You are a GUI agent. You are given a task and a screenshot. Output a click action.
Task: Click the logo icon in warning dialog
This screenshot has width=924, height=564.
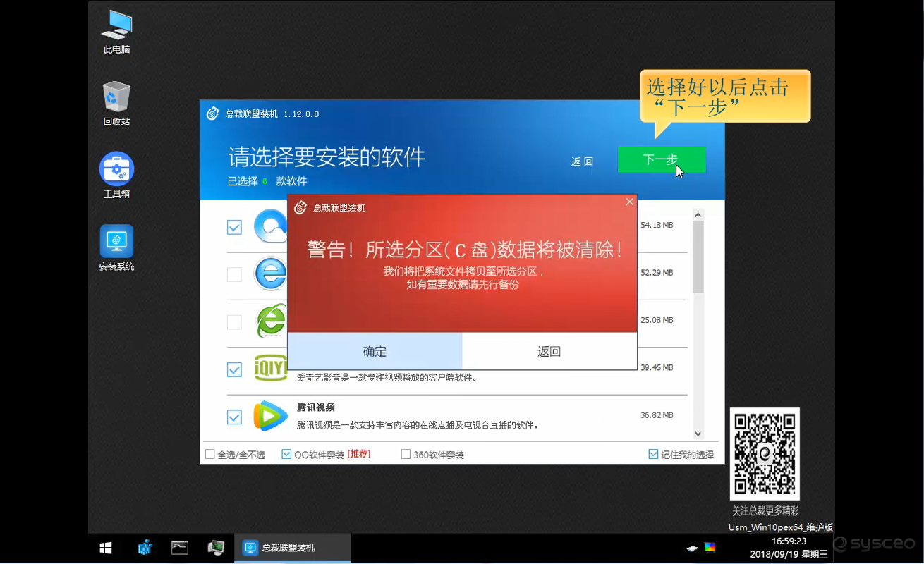point(300,208)
